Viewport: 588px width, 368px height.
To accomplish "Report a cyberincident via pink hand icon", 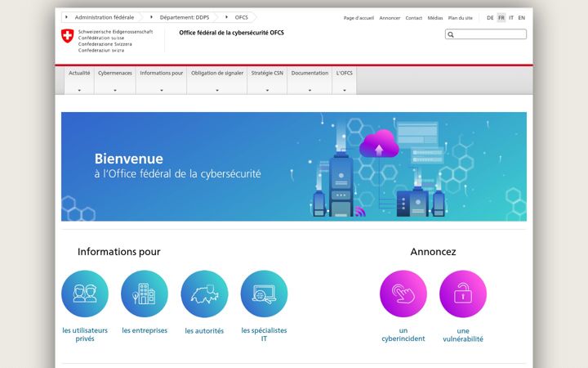I will (403, 294).
